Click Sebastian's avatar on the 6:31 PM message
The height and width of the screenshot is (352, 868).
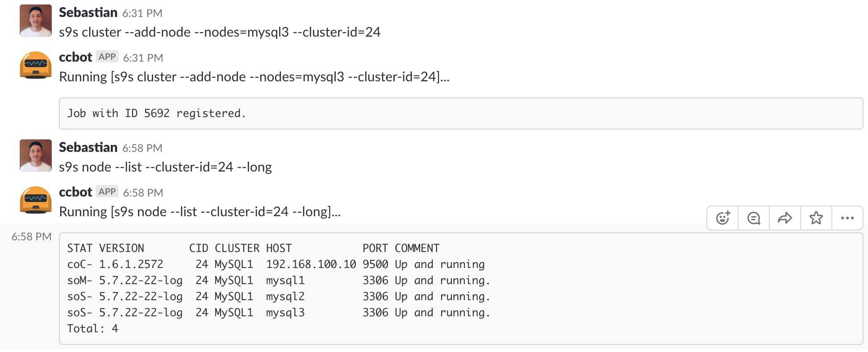coord(36,21)
